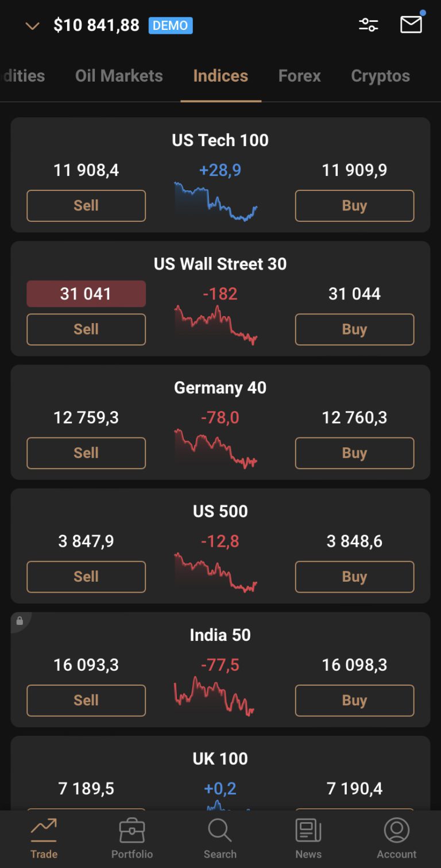This screenshot has height=868, width=441.
Task: Click the DEMO account badge
Action: [x=171, y=25]
